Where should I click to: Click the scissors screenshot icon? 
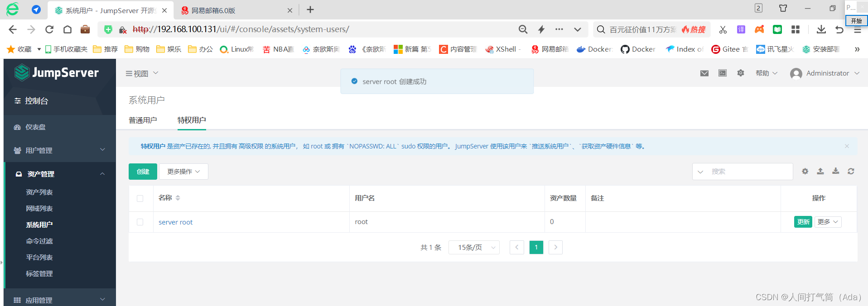coord(723,29)
